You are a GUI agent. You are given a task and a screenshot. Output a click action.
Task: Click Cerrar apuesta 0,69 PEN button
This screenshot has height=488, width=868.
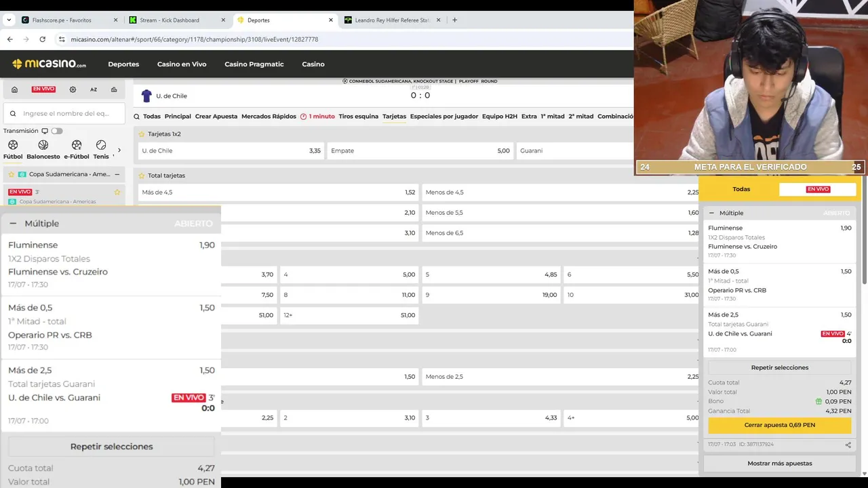point(779,425)
